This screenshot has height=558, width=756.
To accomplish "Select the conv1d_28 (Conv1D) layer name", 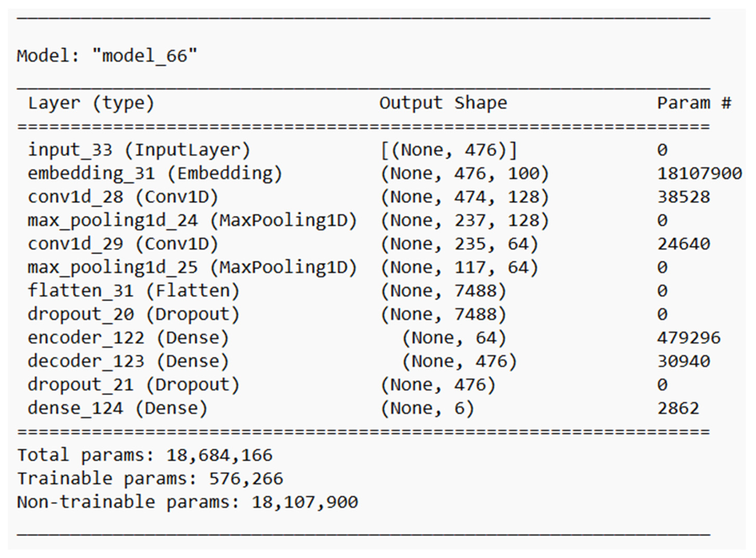I will (x=123, y=197).
